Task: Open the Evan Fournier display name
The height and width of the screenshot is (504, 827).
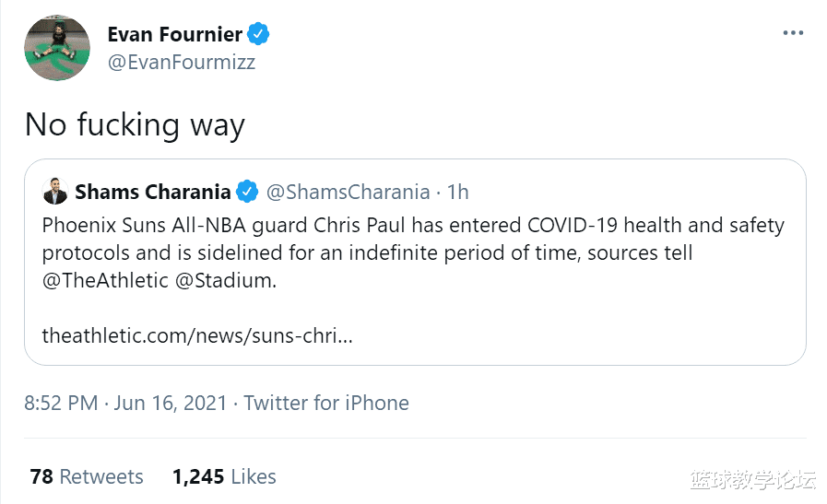Action: coord(174,34)
